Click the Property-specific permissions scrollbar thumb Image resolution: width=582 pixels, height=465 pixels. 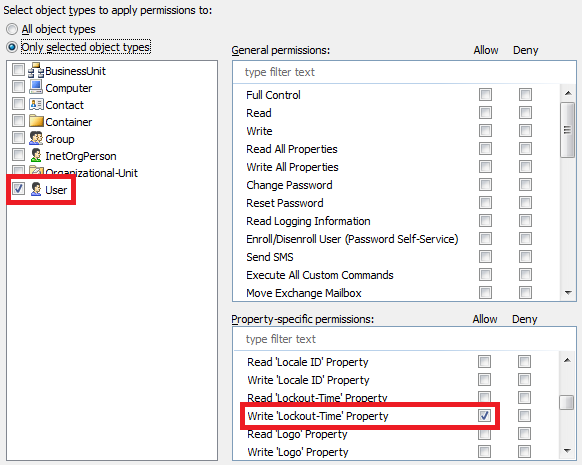pyautogui.click(x=567, y=403)
